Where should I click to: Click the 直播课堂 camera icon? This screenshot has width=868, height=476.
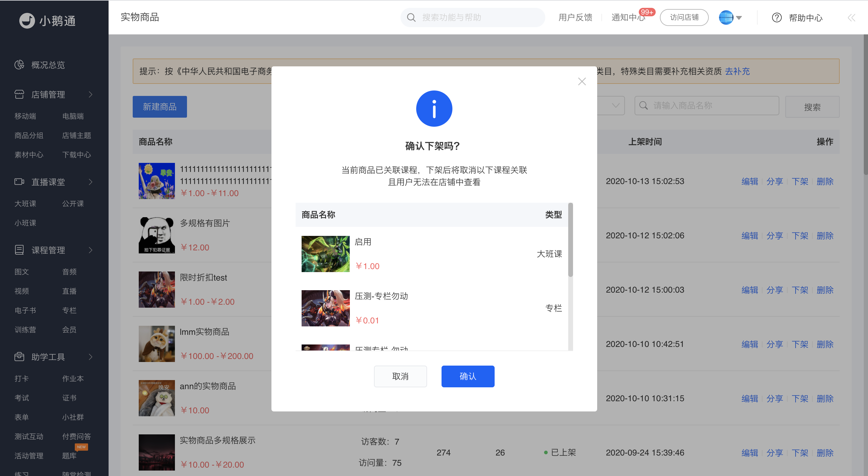[x=19, y=182]
